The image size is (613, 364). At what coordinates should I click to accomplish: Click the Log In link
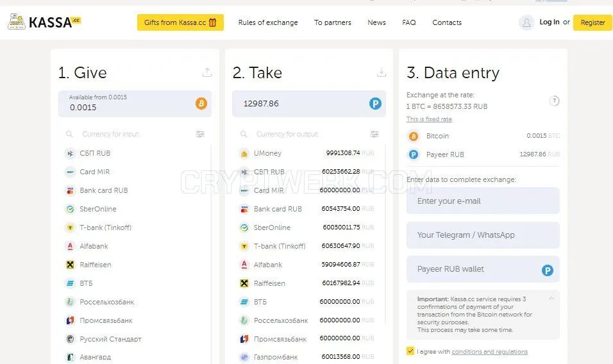click(550, 22)
